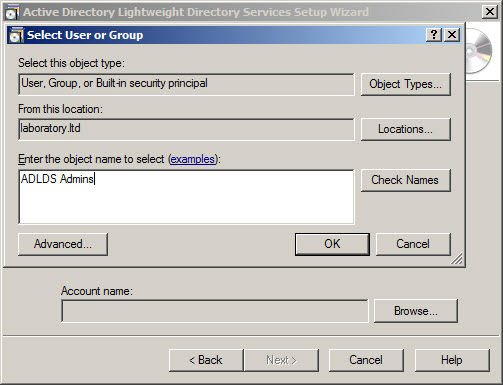The image size is (503, 385).
Task: Confirm selection with OK button
Action: [332, 244]
